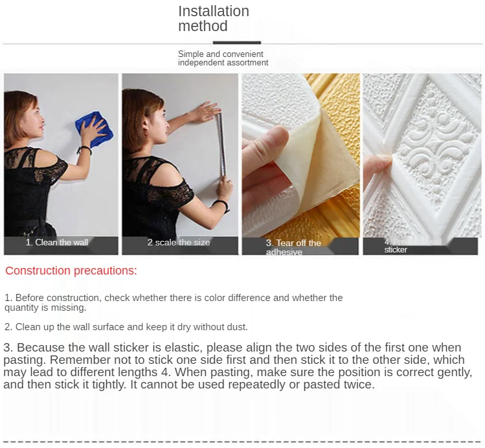
Task: Click the '2 scale the size' caption
Action: pos(179,242)
